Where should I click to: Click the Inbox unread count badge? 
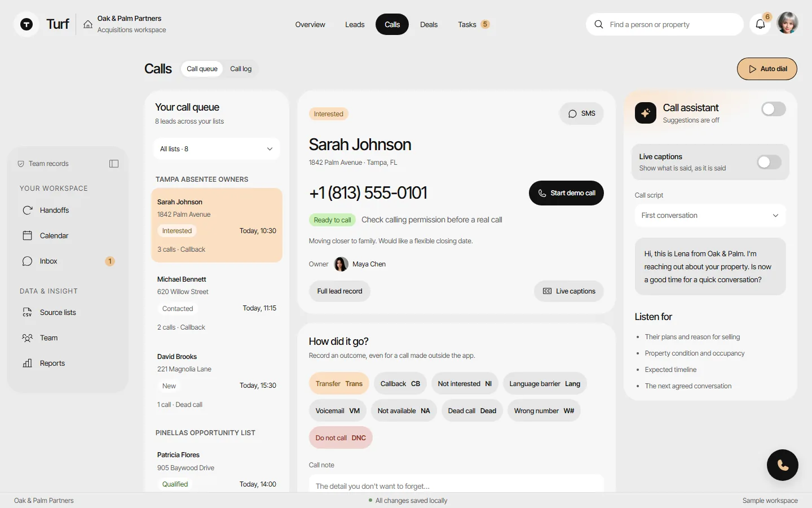coord(110,261)
